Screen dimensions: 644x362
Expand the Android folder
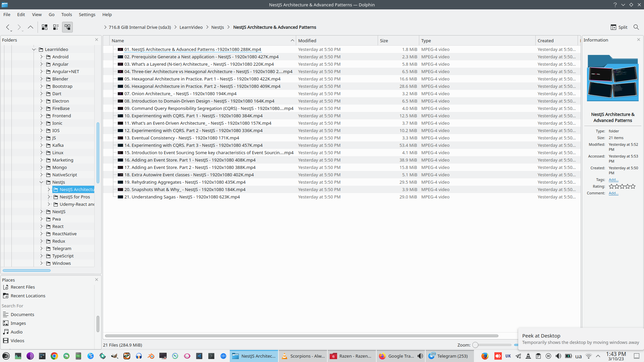[x=42, y=57]
